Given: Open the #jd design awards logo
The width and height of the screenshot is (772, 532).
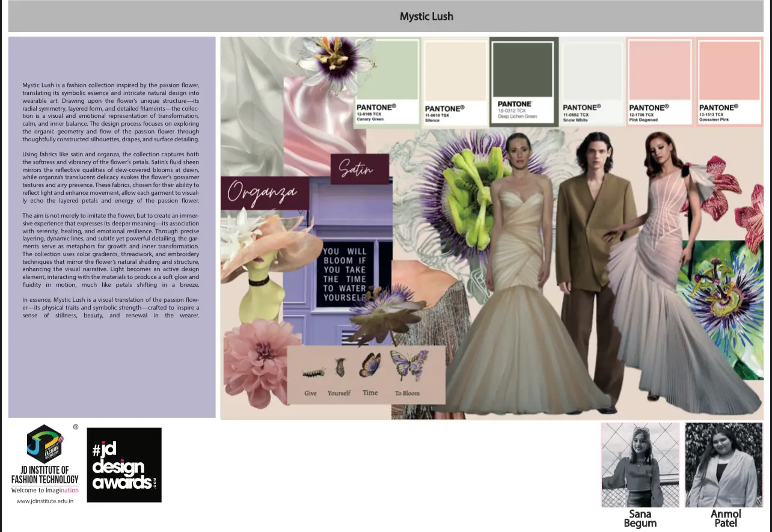Looking at the screenshot, I should coord(124,465).
